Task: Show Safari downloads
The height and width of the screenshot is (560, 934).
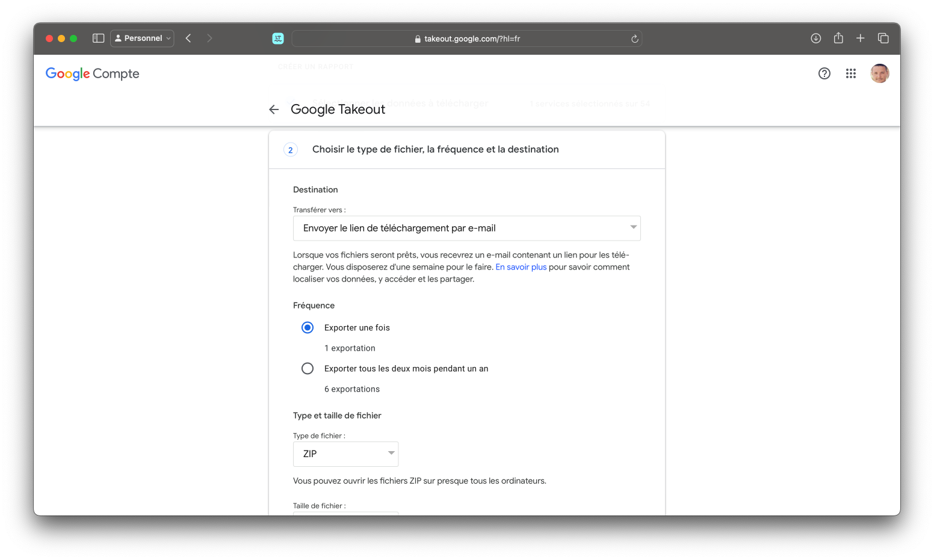Action: click(x=816, y=38)
